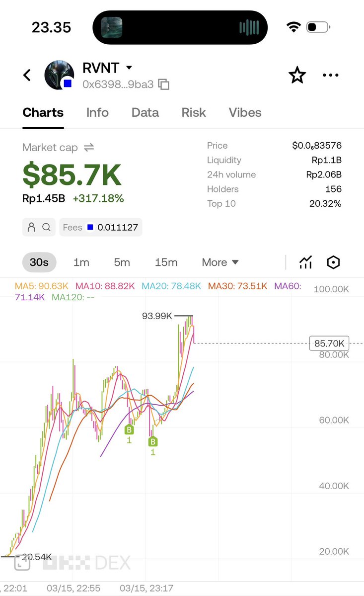Tap the MA5: 90.63K indicator label
This screenshot has height=596, width=364.
point(41,286)
